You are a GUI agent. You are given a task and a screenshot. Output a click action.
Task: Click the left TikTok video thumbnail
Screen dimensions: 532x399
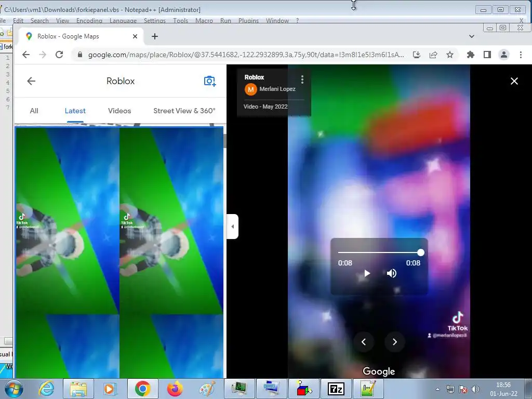coord(68,220)
